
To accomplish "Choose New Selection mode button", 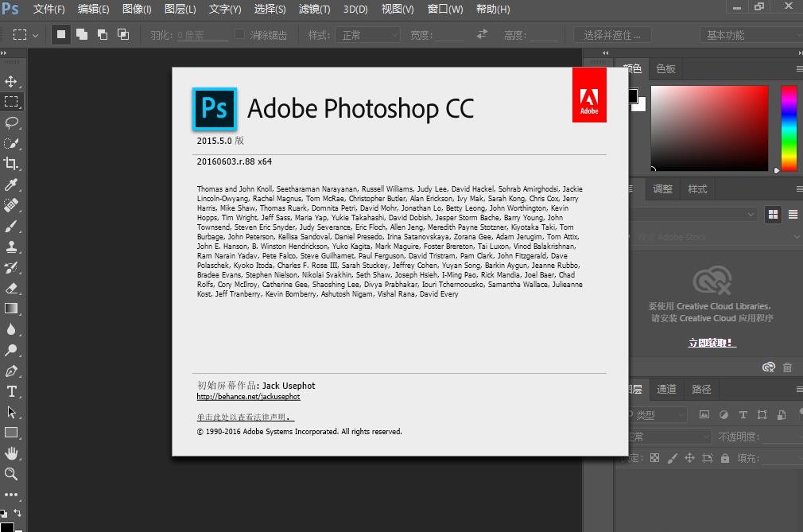I will [x=61, y=34].
